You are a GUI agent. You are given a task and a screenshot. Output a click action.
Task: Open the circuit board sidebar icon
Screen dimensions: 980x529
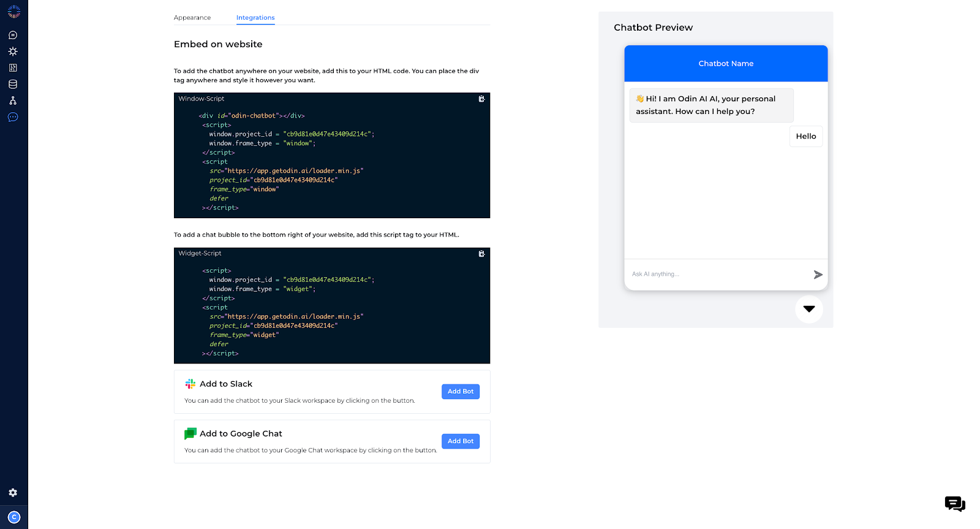tap(13, 68)
